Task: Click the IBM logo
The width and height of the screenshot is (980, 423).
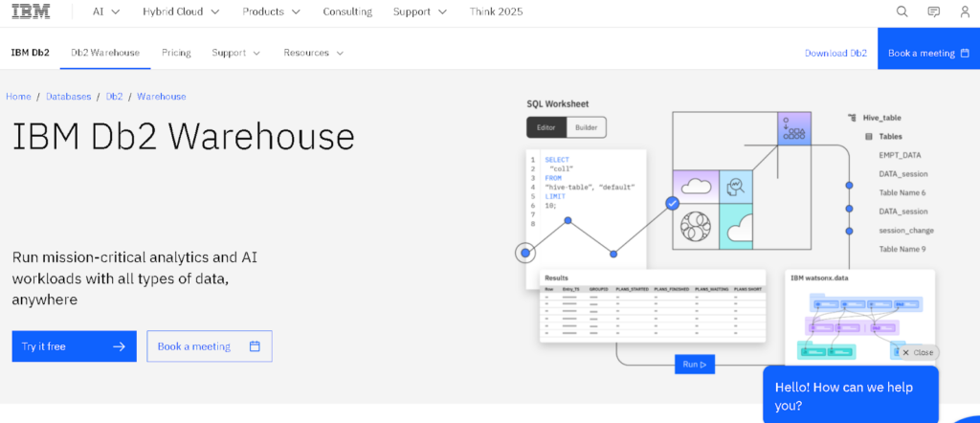Action: [x=32, y=11]
